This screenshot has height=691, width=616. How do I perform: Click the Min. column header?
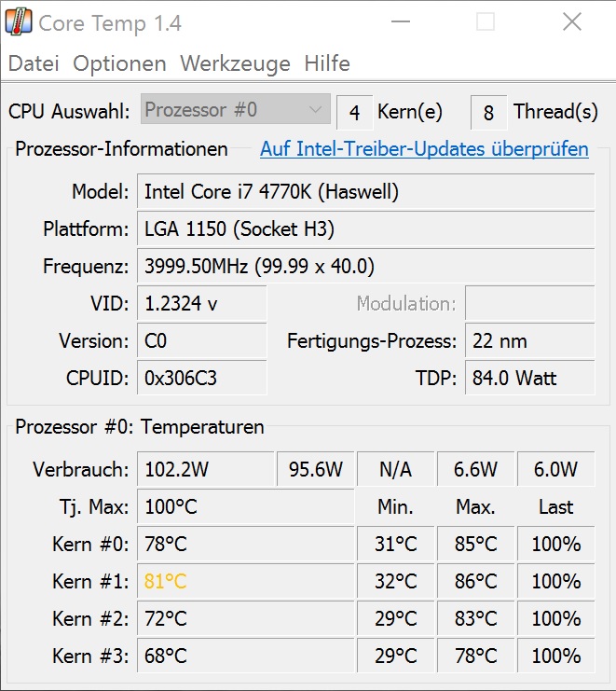[395, 506]
